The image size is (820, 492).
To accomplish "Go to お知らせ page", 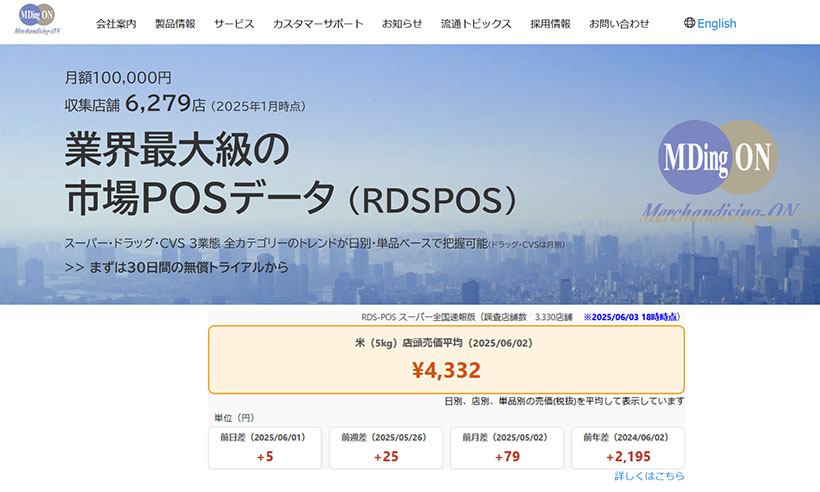I will 402,24.
